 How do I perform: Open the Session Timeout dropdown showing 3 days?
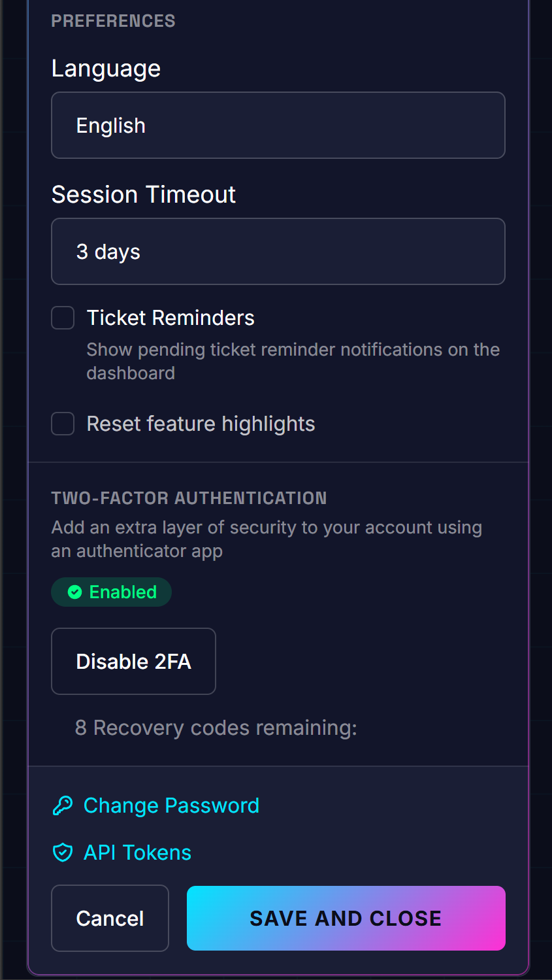(278, 252)
